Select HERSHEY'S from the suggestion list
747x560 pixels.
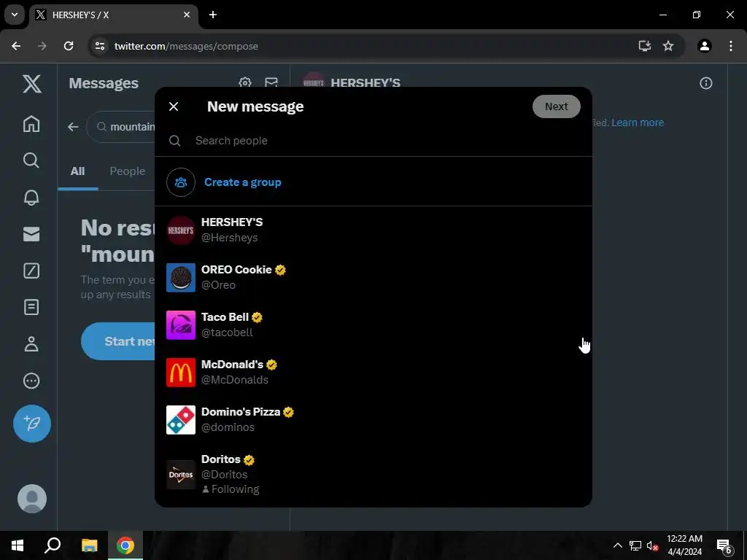click(373, 230)
